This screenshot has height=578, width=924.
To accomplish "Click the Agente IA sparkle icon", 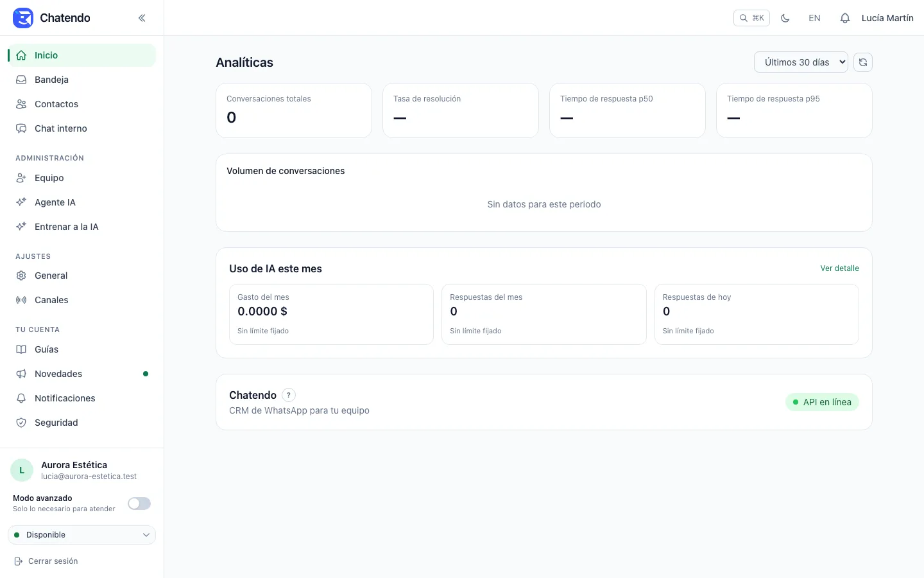I will [21, 202].
